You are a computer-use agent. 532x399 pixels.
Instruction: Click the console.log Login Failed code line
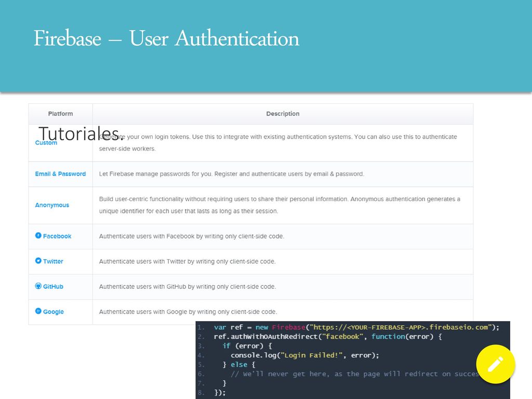(x=304, y=355)
